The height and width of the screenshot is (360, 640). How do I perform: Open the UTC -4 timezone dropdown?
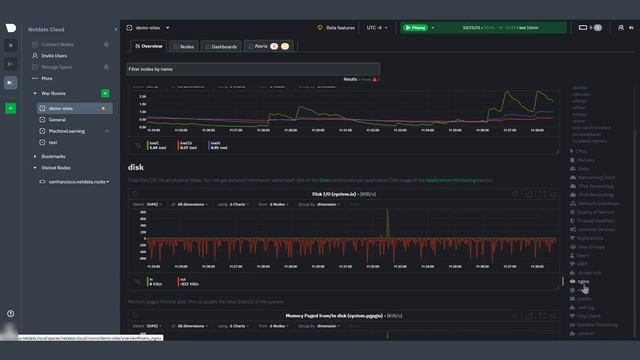click(x=376, y=28)
